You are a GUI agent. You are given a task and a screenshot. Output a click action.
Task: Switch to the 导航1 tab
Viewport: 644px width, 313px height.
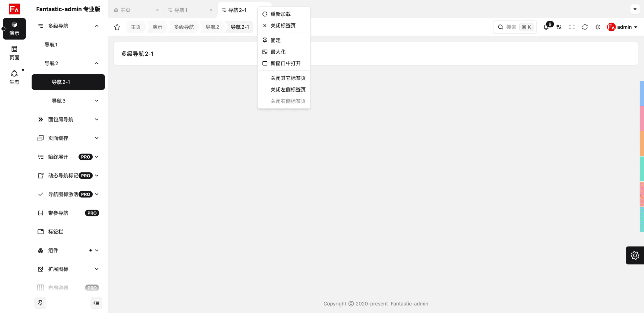click(181, 10)
